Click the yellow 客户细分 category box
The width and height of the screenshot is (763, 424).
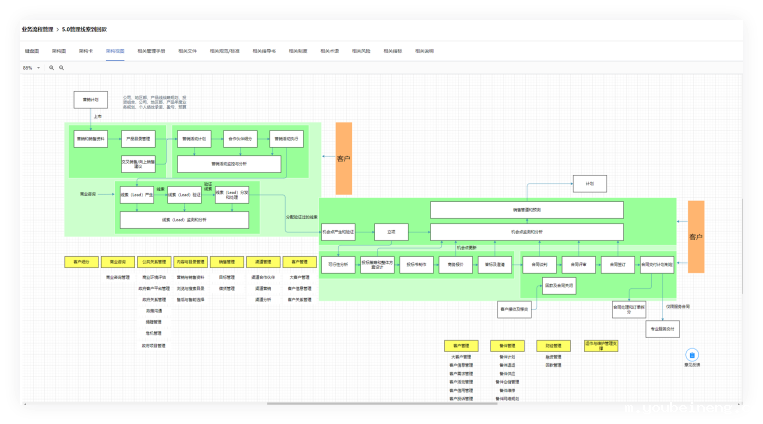81,262
